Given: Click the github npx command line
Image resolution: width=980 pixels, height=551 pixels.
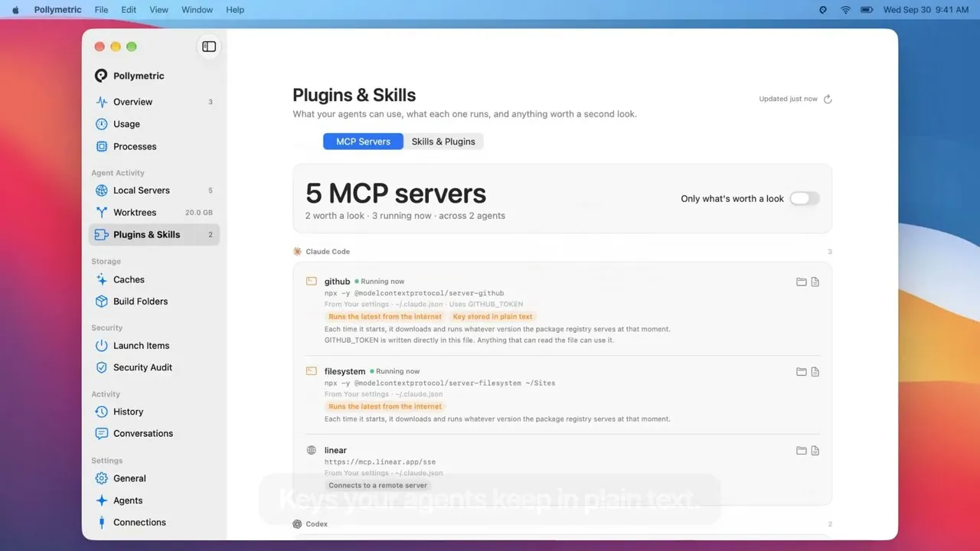Looking at the screenshot, I should (x=414, y=293).
